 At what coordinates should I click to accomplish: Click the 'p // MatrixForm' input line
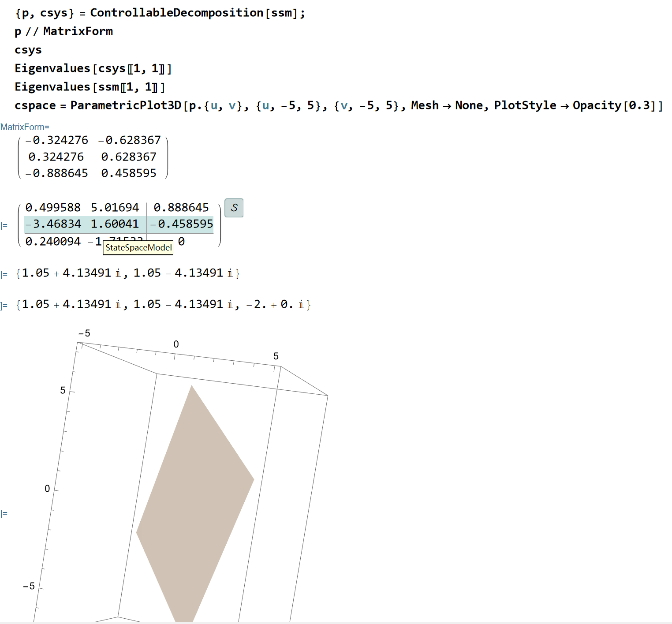pos(63,31)
